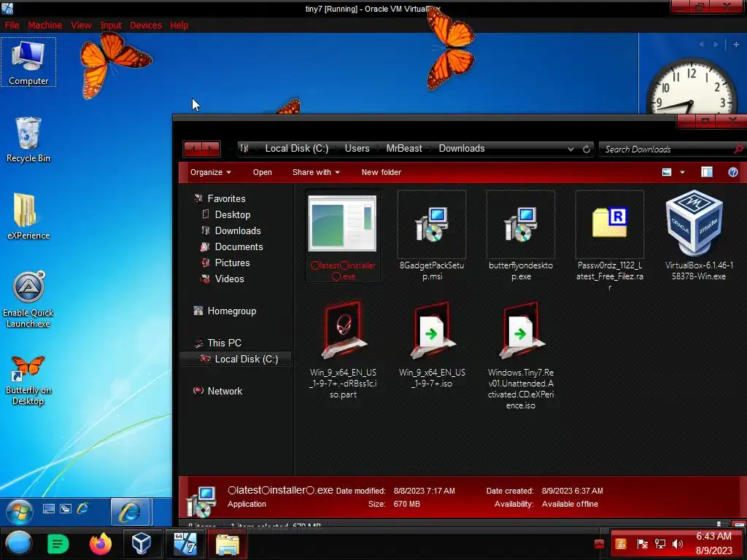
Task: Select the Win_9_x64 iso.part file
Action: coord(343,350)
